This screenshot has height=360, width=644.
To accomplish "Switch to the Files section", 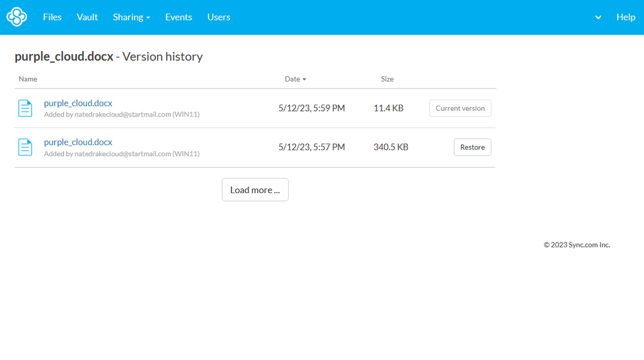I will pos(52,17).
